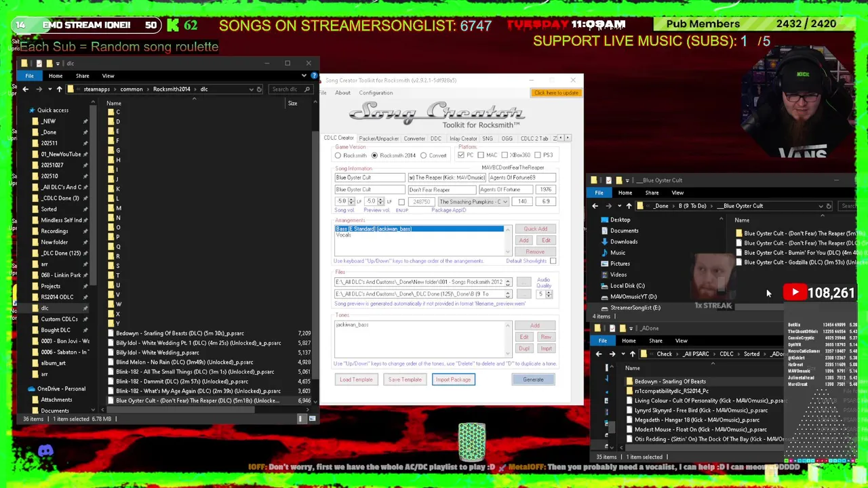
Task: Open the Inlay Creator tab
Action: (463, 138)
